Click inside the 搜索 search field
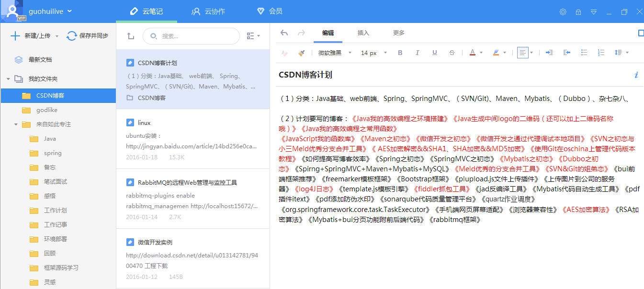The width and height of the screenshot is (644, 289). 192,36
